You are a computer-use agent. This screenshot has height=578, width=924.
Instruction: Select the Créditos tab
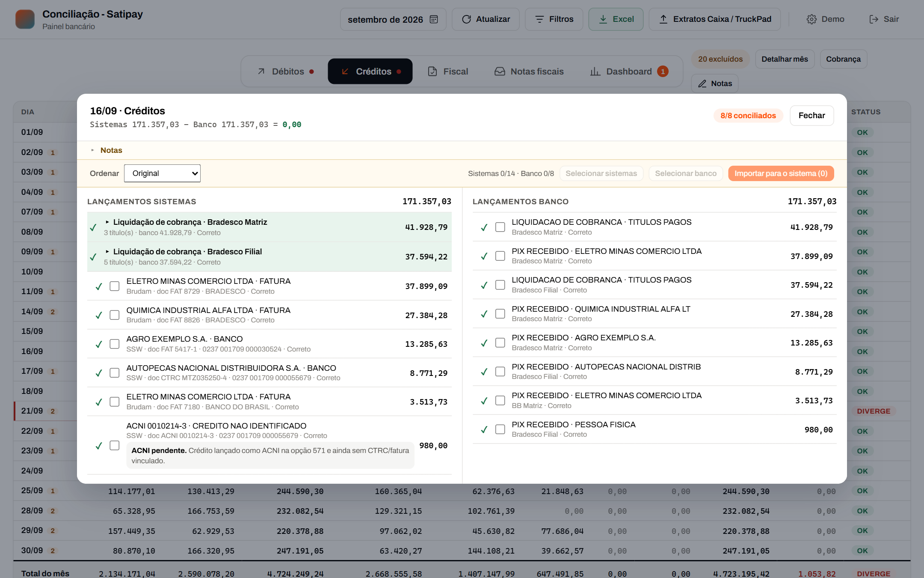370,72
